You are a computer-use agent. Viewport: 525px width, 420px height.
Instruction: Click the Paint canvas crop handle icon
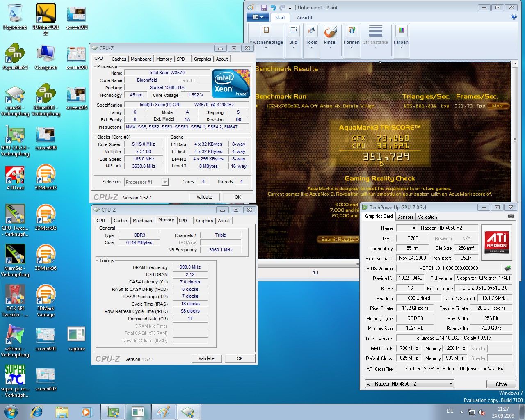[x=315, y=272]
